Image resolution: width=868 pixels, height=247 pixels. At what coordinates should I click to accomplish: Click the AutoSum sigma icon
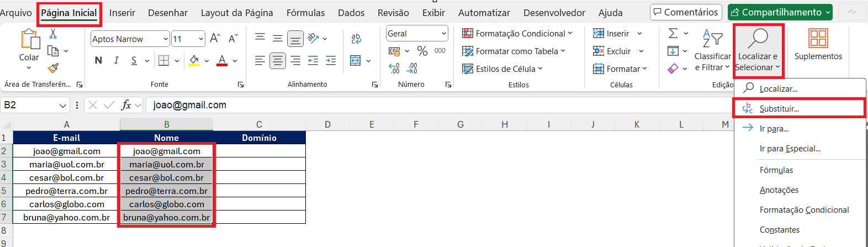673,34
